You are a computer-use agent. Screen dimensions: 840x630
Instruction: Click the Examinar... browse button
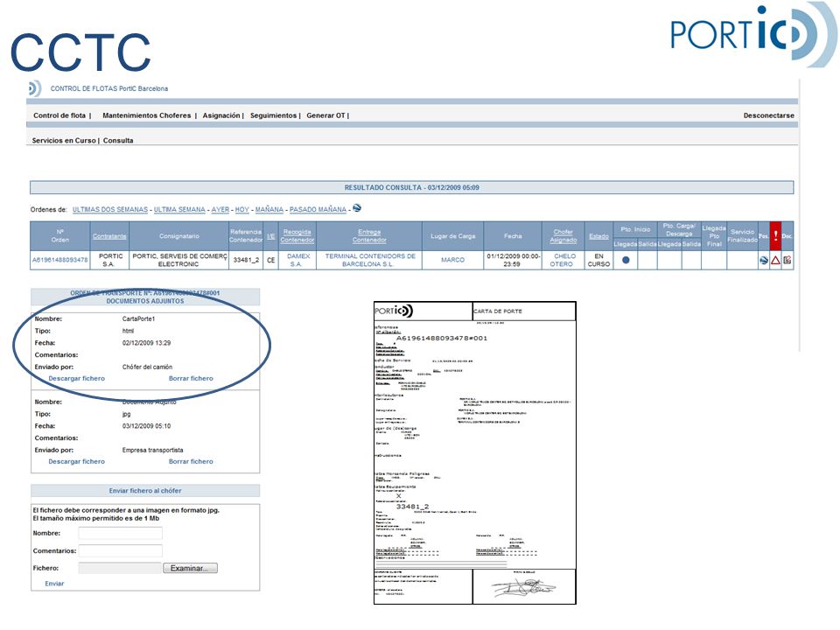tap(190, 568)
